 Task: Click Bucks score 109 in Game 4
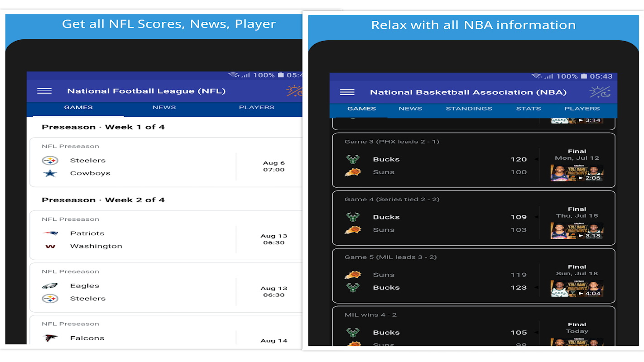point(519,217)
